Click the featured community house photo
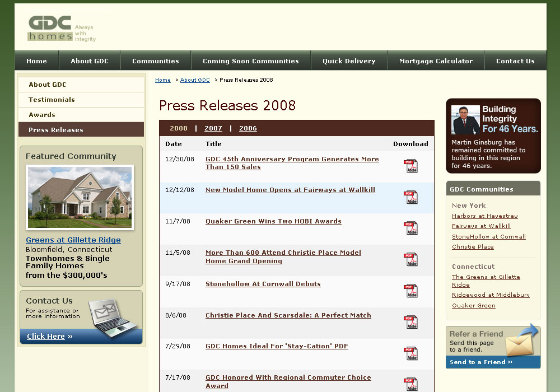Screen dimensions: 560x392 80,197
